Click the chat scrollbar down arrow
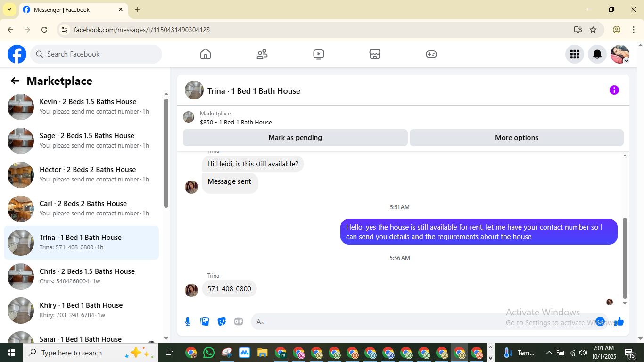Screen dimensions: 644x362 coord(625,303)
